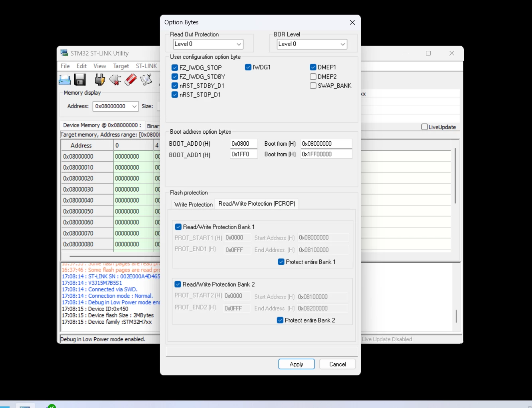Image resolution: width=532 pixels, height=408 pixels.
Task: Click the Program and verify icon
Action: [x=146, y=80]
